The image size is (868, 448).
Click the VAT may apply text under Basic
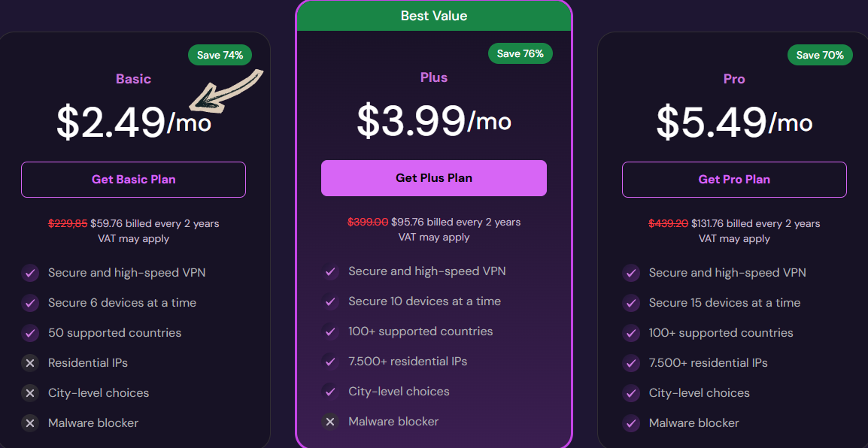133,238
